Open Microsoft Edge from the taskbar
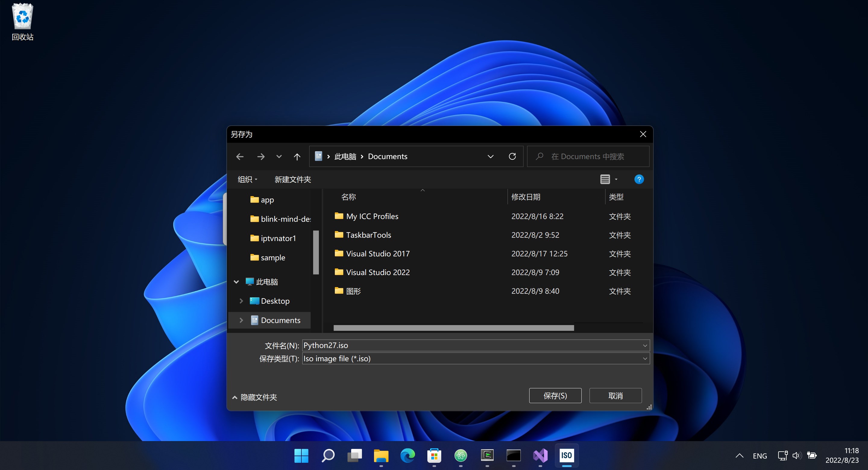 pyautogui.click(x=407, y=456)
